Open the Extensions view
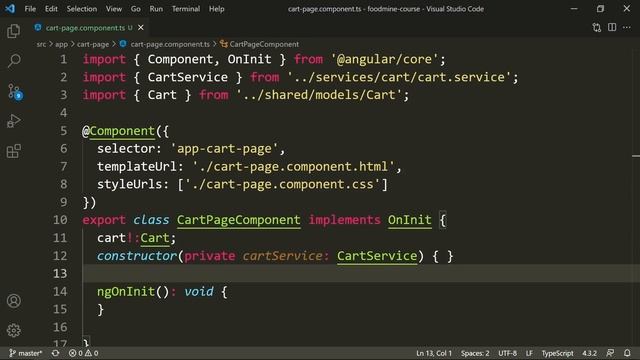This screenshot has width=640, height=360. tap(13, 151)
